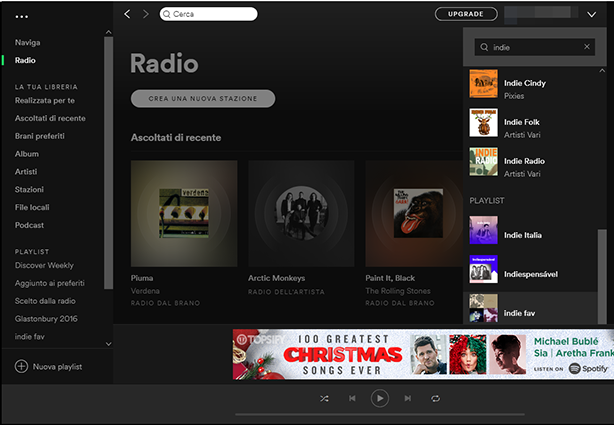Toggle shuffle playback
The width and height of the screenshot is (614, 425).
pos(324,398)
